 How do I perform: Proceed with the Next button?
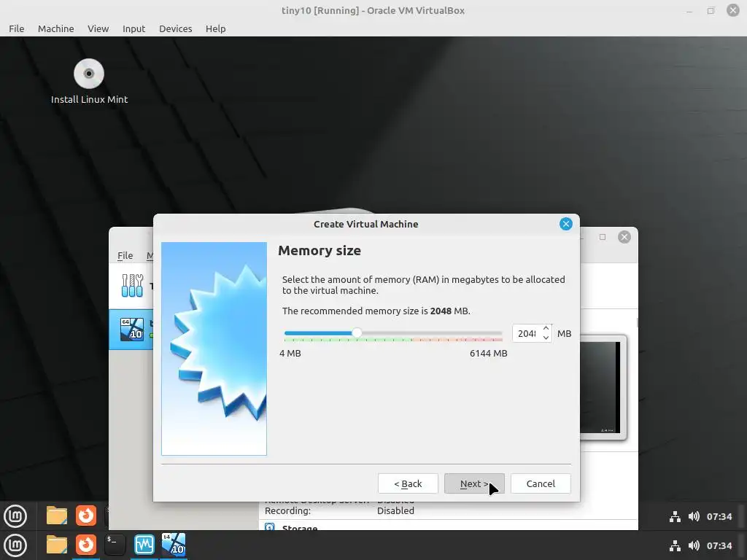[x=474, y=483]
